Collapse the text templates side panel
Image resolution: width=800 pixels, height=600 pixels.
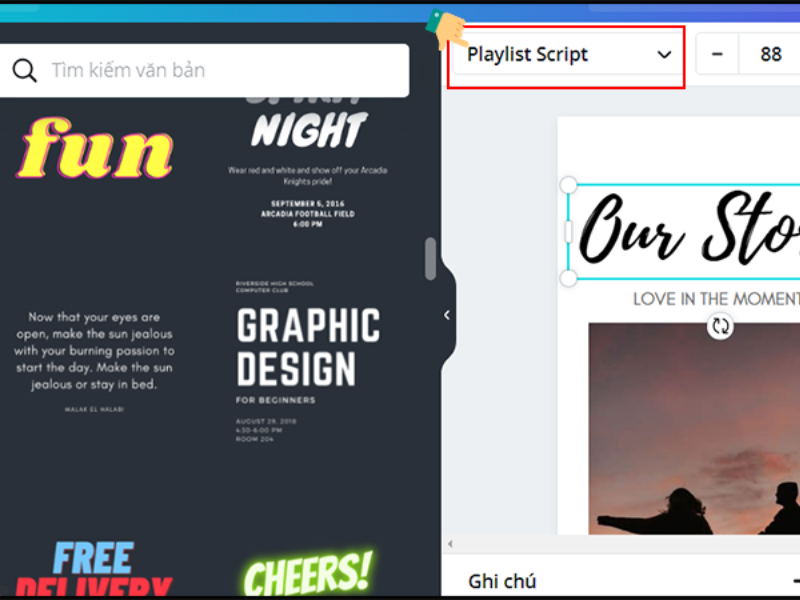pos(446,314)
